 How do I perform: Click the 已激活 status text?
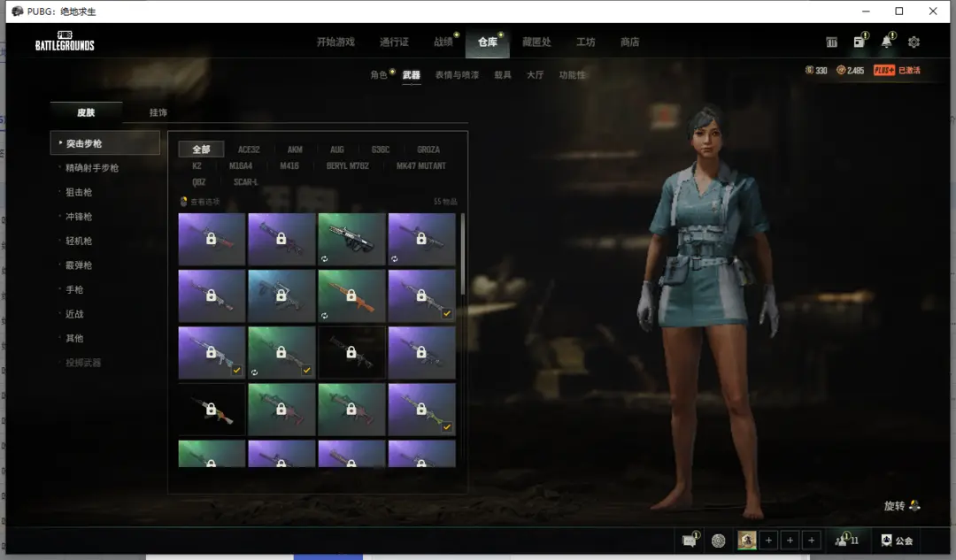tap(909, 70)
